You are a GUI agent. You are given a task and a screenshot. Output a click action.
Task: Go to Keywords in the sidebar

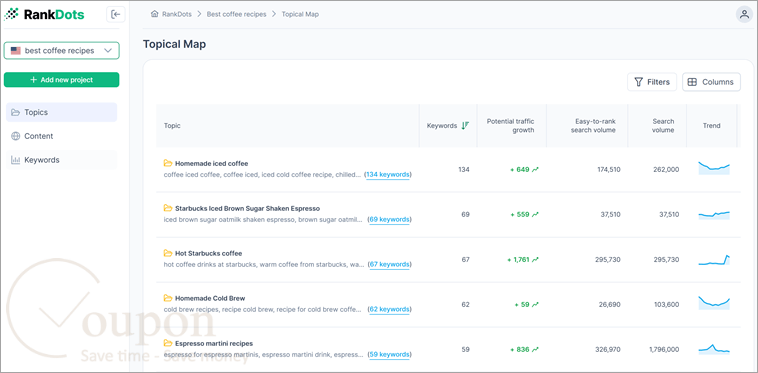point(61,160)
